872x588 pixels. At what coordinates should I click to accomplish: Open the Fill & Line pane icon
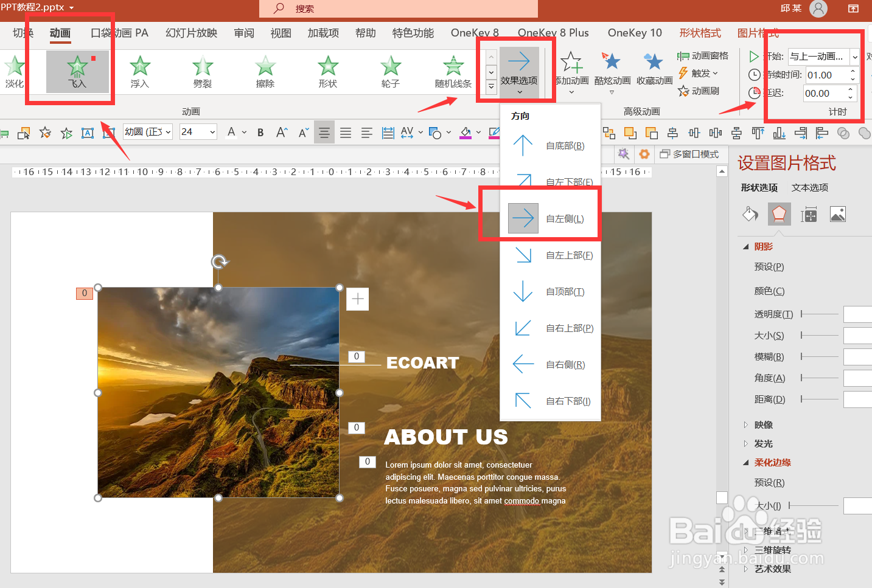point(750,214)
